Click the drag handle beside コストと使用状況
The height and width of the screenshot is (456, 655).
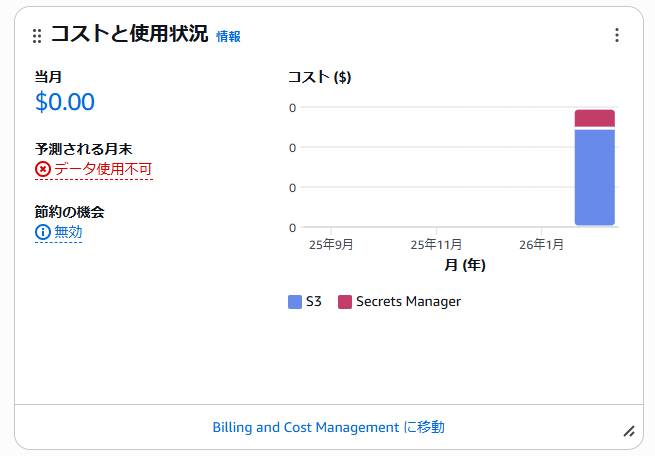pos(37,36)
